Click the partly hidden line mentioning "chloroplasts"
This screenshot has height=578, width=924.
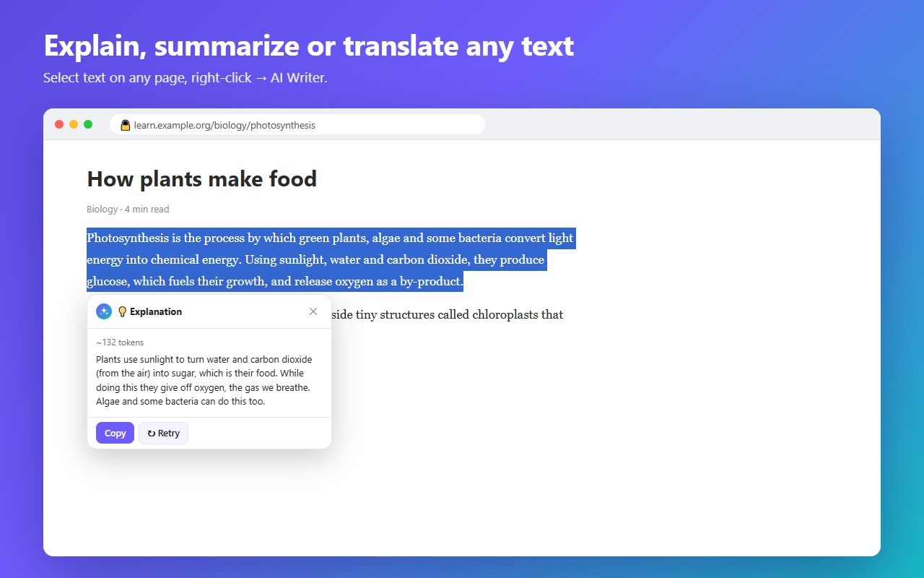click(x=448, y=314)
